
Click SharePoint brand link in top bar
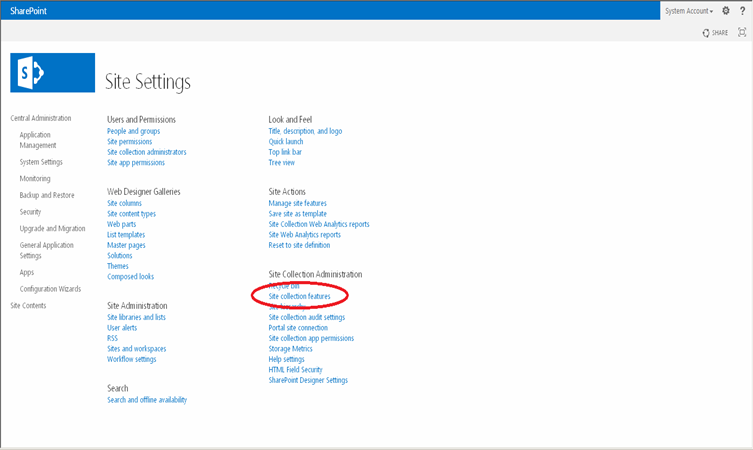(x=28, y=11)
